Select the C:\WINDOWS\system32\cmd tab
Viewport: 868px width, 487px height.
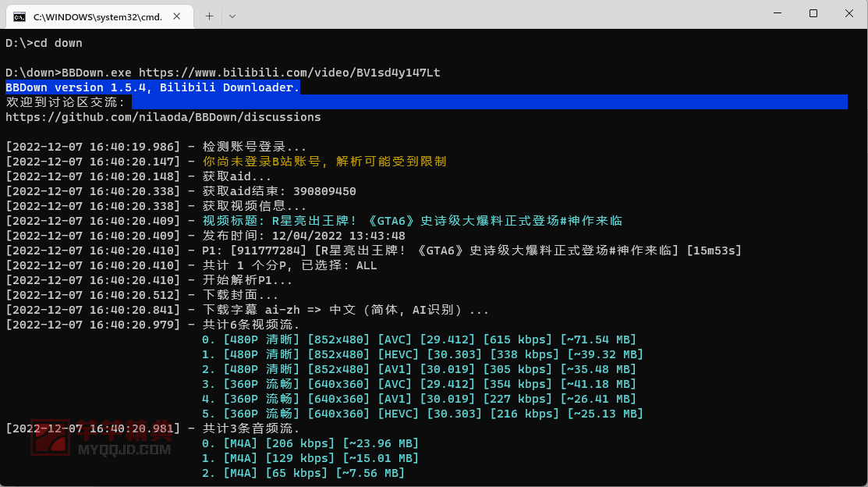coord(100,16)
